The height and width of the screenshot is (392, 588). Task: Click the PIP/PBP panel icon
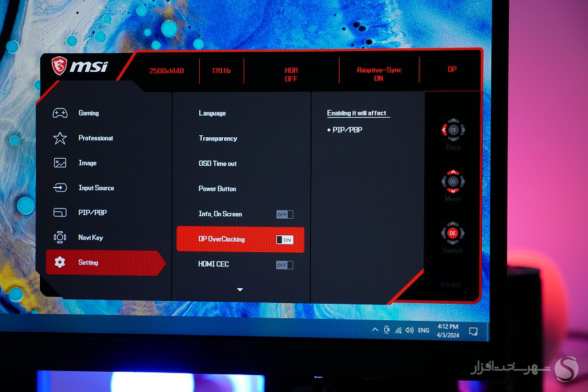pos(59,212)
